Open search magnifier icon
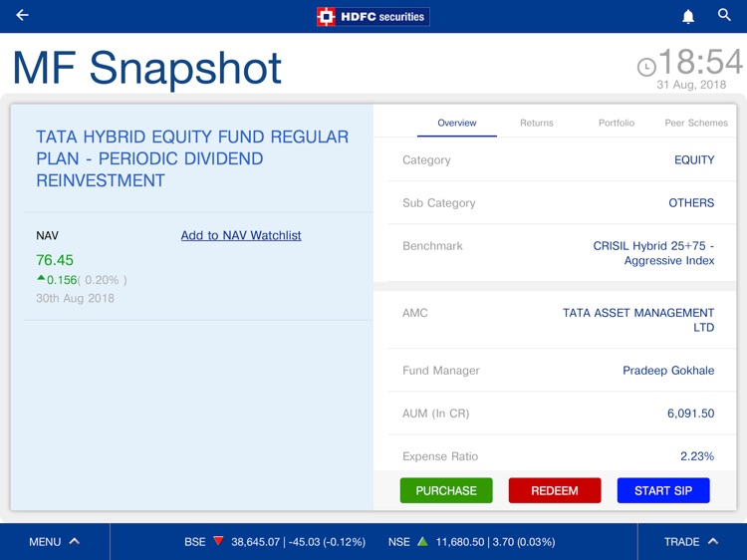Viewport: 747px width, 560px height. coord(724,15)
